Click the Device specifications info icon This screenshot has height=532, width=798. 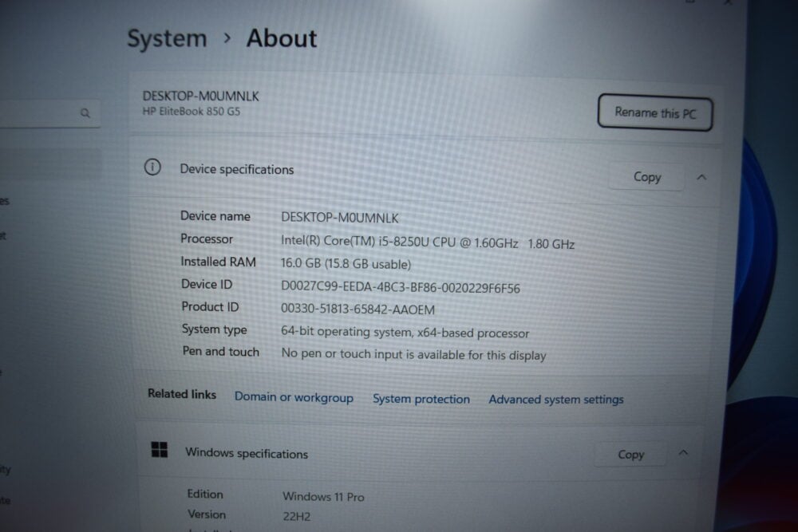coord(152,167)
